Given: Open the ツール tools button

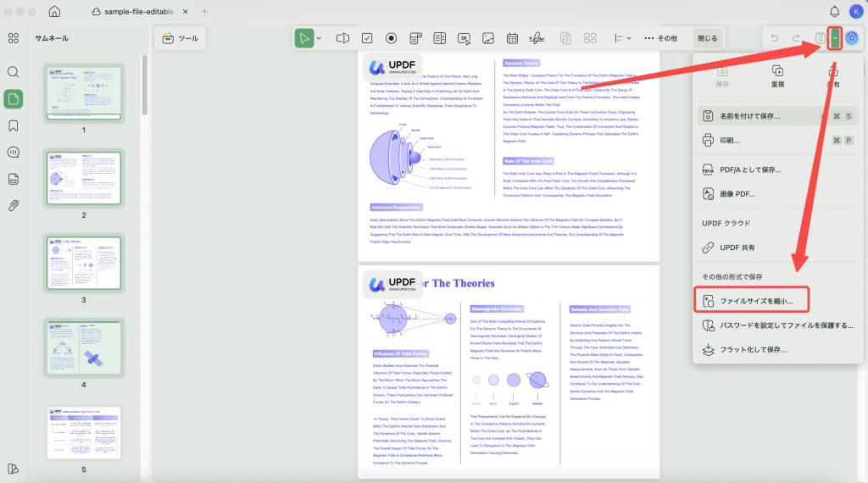Looking at the screenshot, I should pyautogui.click(x=181, y=38).
